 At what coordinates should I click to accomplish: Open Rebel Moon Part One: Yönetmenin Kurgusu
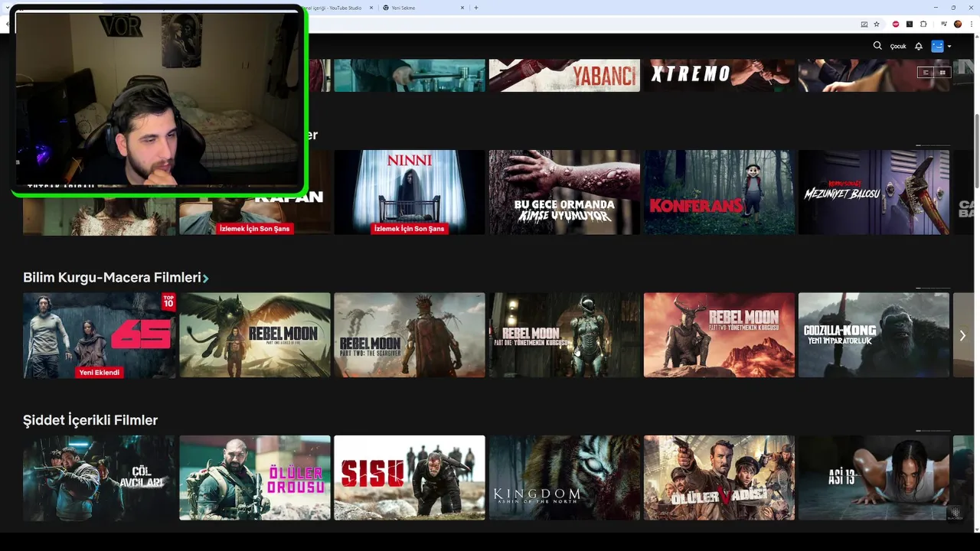(x=564, y=335)
